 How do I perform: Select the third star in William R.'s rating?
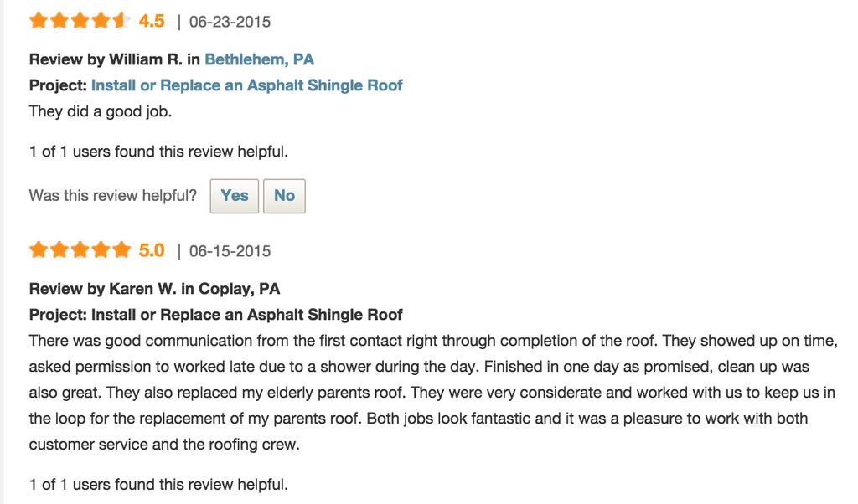80,21
